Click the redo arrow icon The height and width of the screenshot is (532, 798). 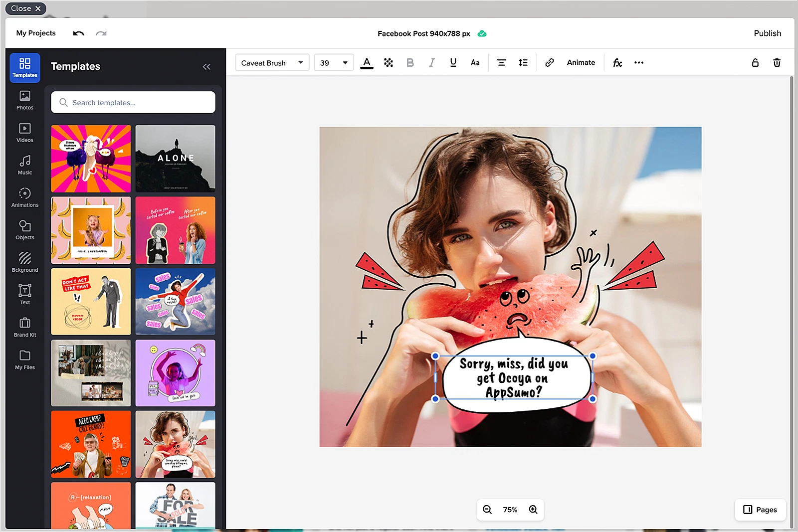[x=101, y=33]
